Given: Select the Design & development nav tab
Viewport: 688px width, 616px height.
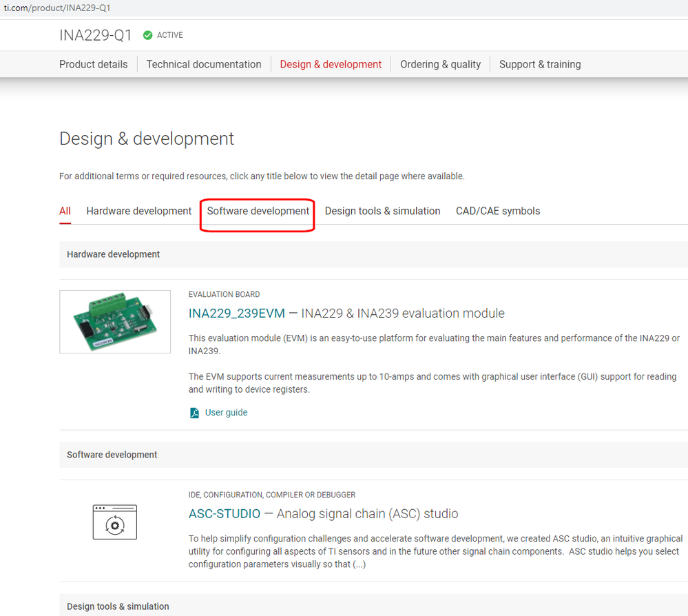Looking at the screenshot, I should point(331,64).
